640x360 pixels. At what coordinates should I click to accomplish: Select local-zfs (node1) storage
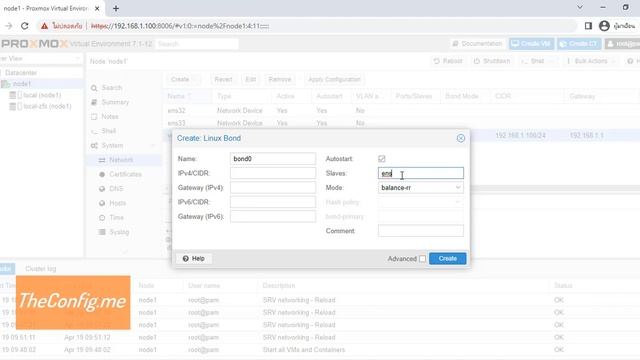click(x=47, y=106)
